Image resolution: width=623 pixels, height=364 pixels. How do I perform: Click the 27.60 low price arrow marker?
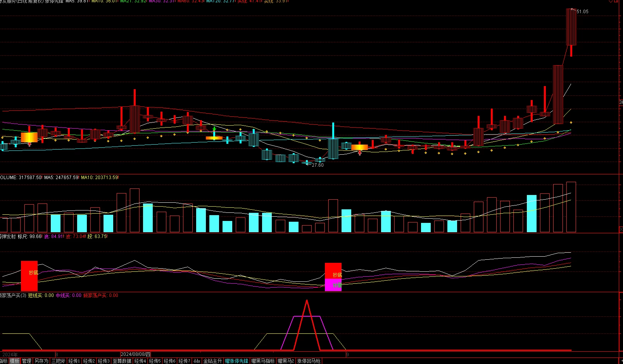pos(309,164)
